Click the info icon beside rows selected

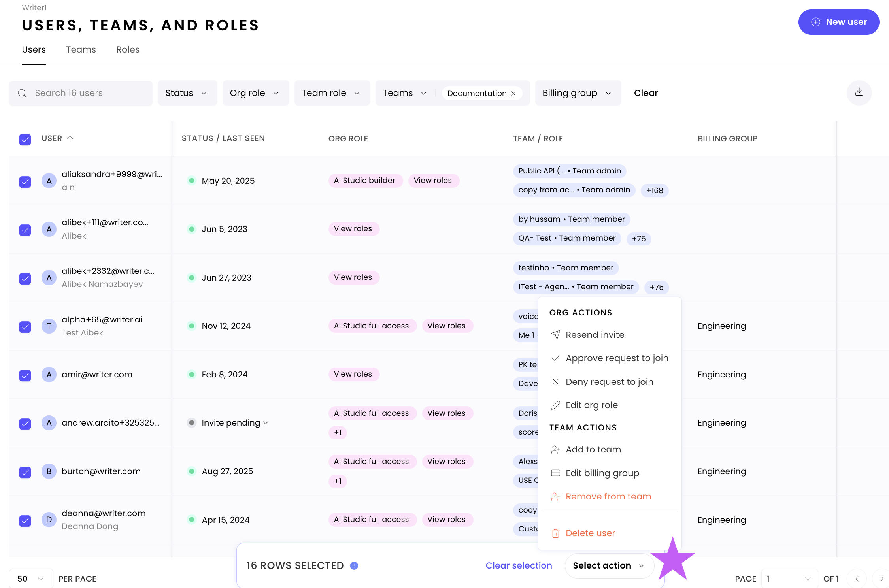point(354,566)
